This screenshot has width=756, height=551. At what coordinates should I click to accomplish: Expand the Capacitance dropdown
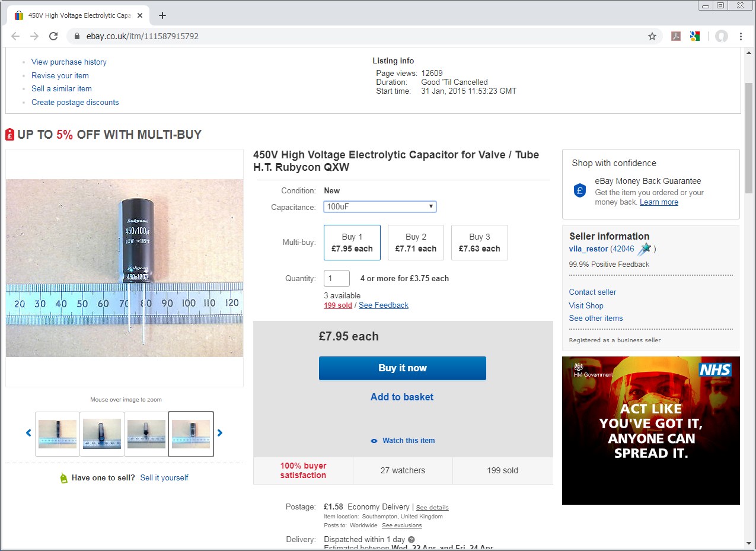coord(380,206)
